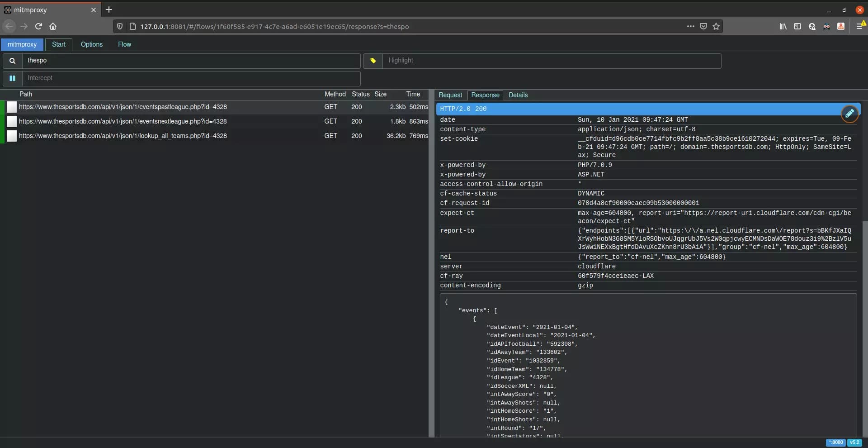Click the Intercept input field

coord(190,78)
